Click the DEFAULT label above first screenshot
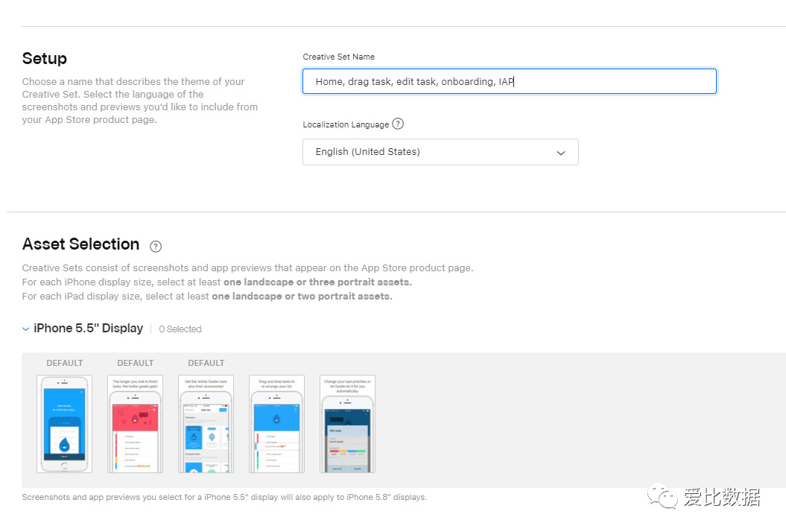786x532 pixels. point(65,363)
